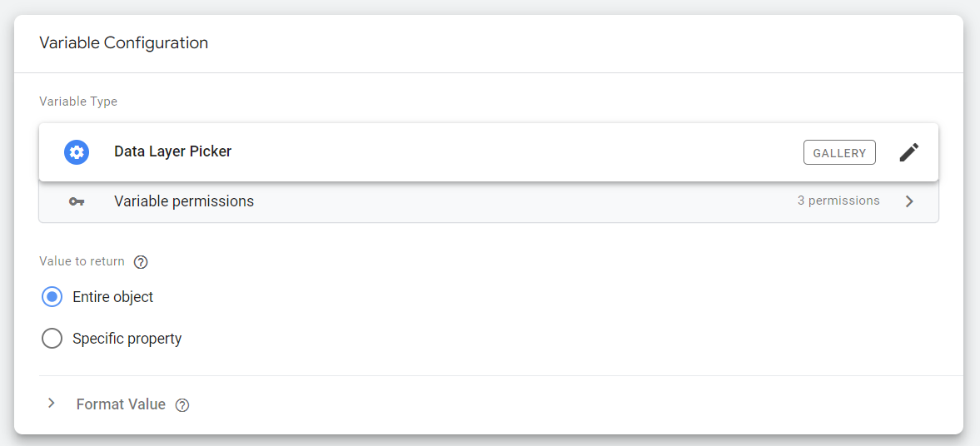Click the blue gear Data Layer Picker icon

[77, 152]
